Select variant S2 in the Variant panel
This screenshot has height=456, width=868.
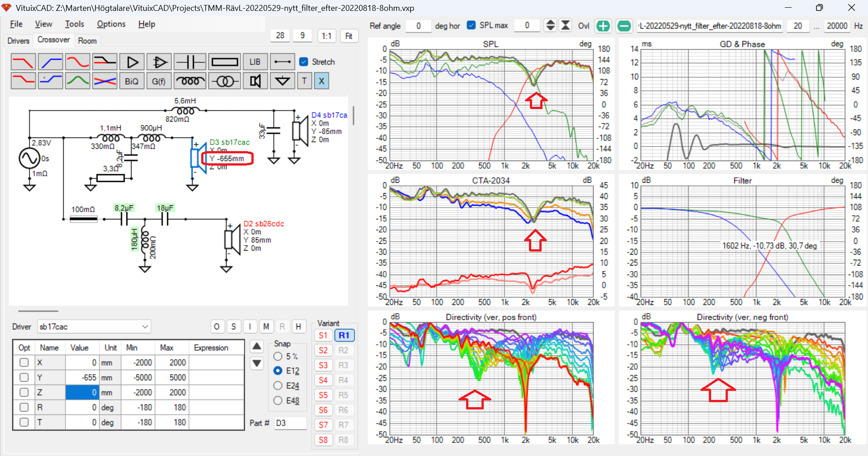click(x=323, y=350)
